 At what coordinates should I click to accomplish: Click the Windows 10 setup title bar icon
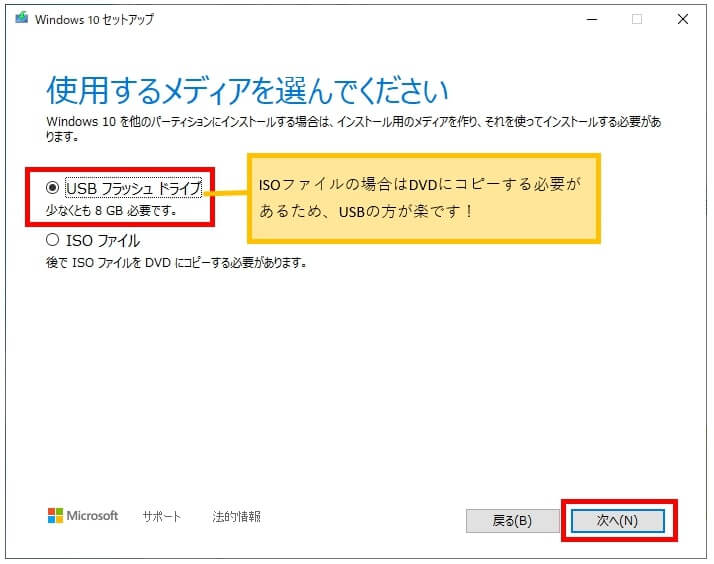22,18
